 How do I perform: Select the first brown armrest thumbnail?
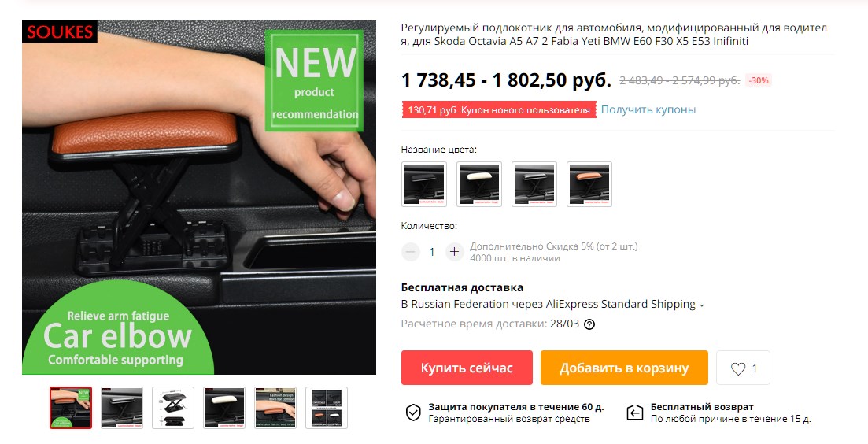click(x=71, y=408)
